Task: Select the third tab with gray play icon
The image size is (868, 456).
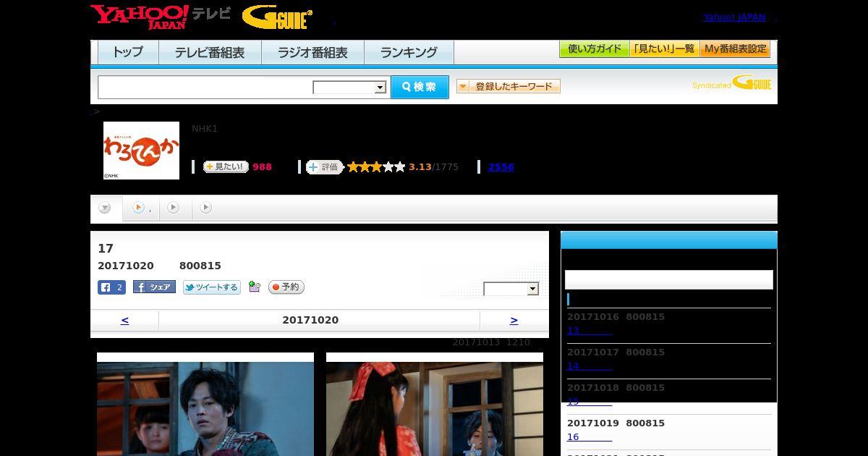Action: click(174, 208)
